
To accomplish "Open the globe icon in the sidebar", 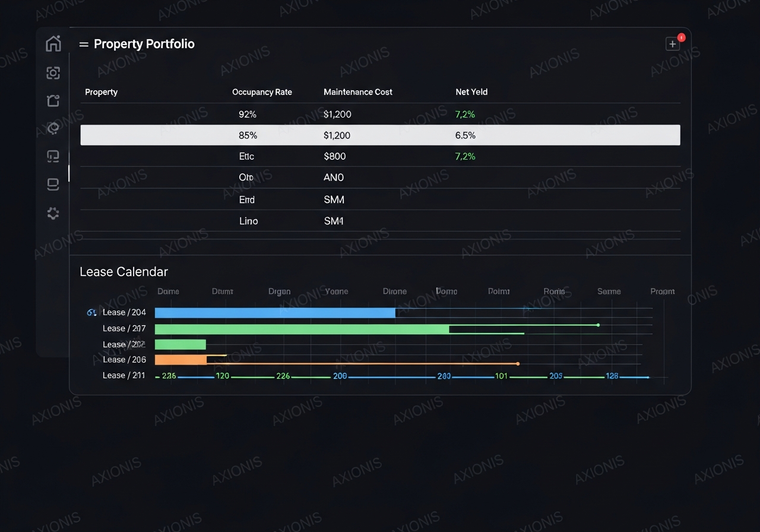I will pyautogui.click(x=53, y=128).
